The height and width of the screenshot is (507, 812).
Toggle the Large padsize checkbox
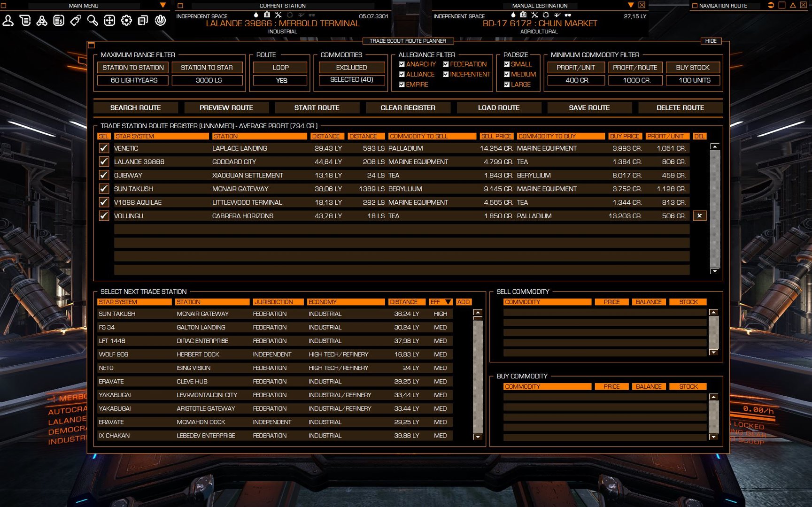507,84
